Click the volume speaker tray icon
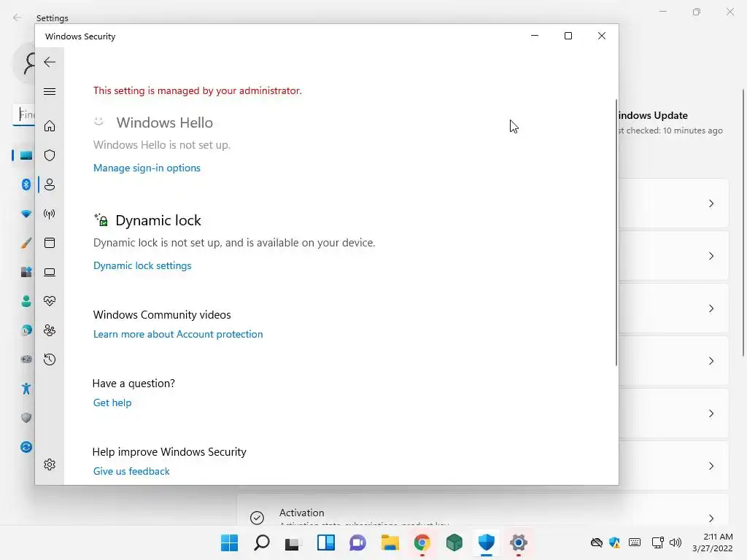The width and height of the screenshot is (747, 560). pos(676,542)
